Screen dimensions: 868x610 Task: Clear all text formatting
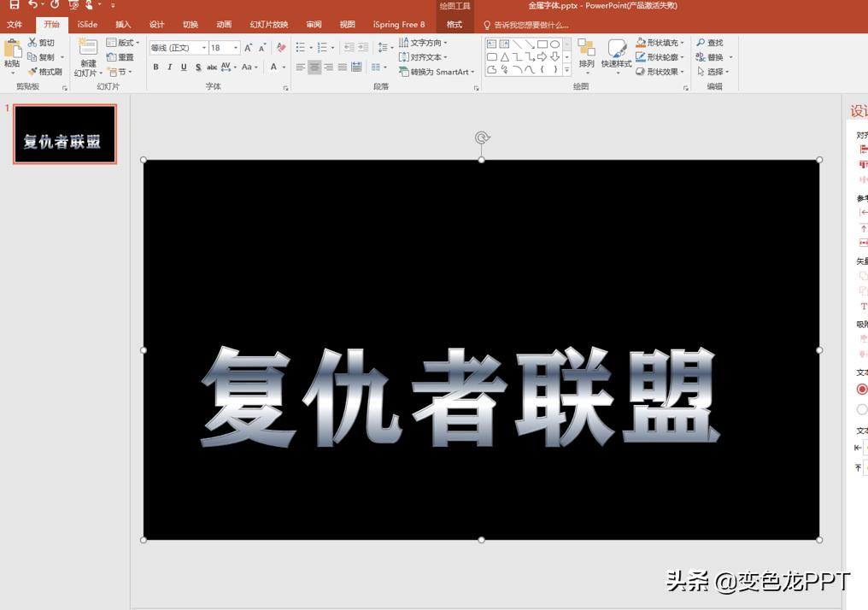[x=279, y=47]
